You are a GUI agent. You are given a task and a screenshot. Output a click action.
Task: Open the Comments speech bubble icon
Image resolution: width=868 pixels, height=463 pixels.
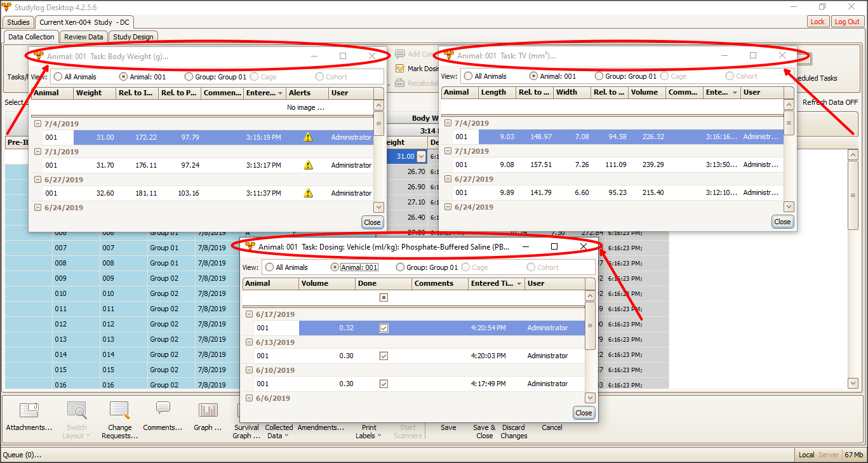pyautogui.click(x=163, y=408)
